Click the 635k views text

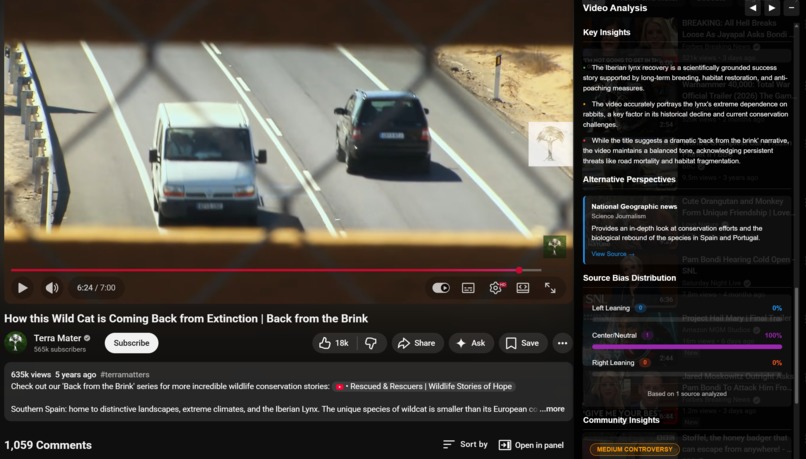tap(31, 375)
